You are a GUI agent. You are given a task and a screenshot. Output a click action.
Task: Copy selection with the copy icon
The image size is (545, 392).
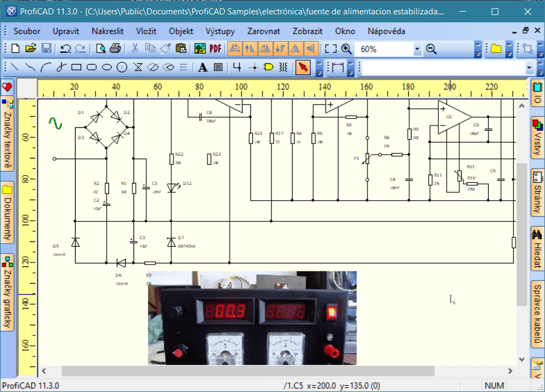(150, 49)
